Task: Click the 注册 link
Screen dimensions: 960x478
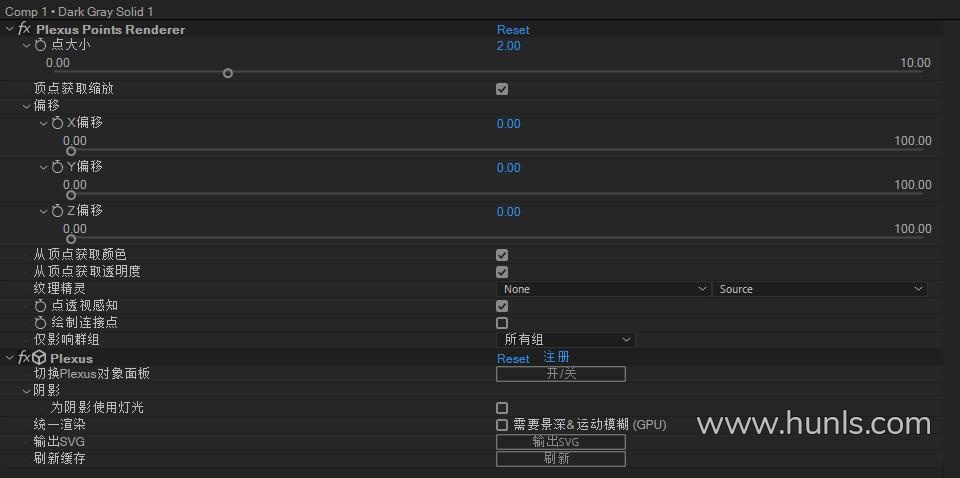Action: 557,357
